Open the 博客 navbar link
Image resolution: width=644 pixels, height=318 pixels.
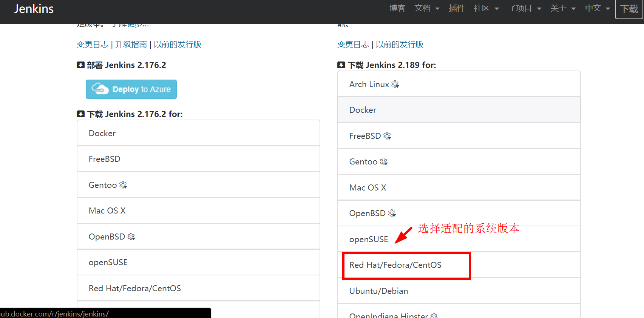[x=397, y=8]
